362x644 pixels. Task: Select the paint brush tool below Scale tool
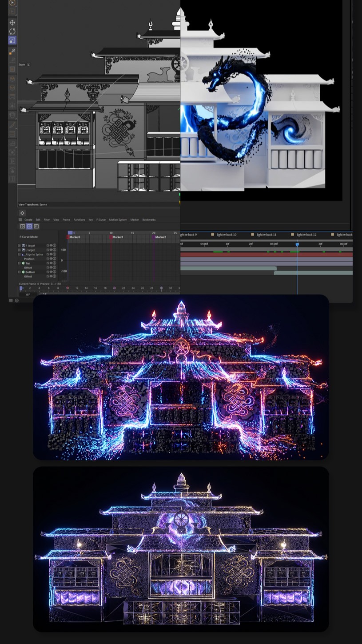12,52
